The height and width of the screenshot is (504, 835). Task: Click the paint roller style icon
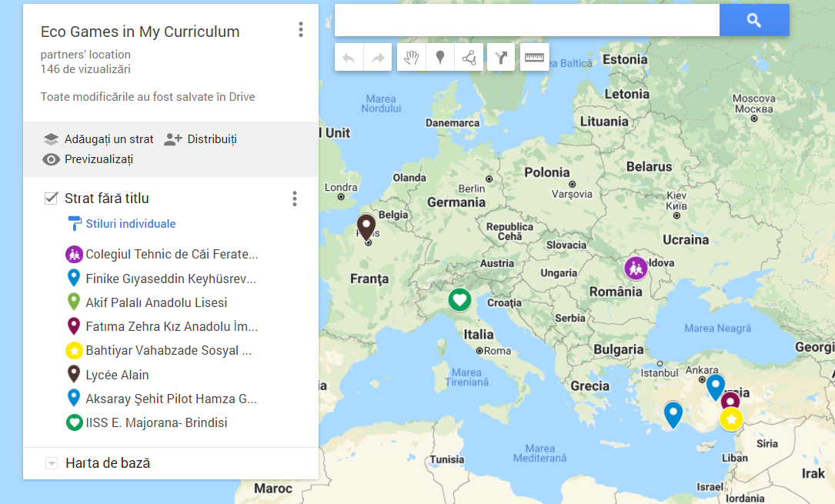coord(75,223)
